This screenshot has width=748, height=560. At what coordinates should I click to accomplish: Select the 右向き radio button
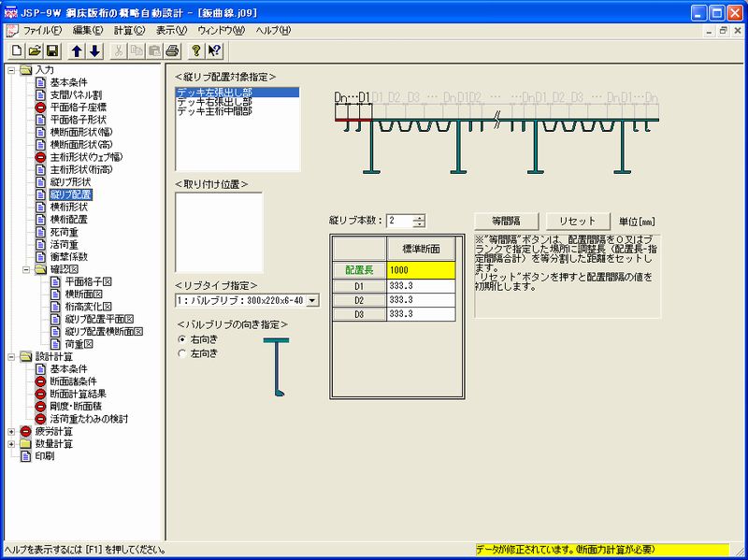coord(181,338)
